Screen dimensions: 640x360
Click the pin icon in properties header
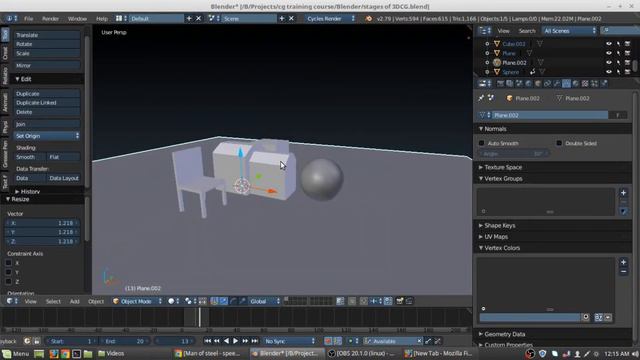pyautogui.click(x=481, y=98)
